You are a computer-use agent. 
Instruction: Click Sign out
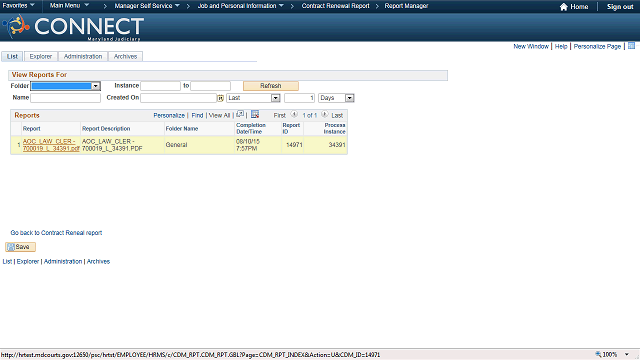(x=620, y=7)
